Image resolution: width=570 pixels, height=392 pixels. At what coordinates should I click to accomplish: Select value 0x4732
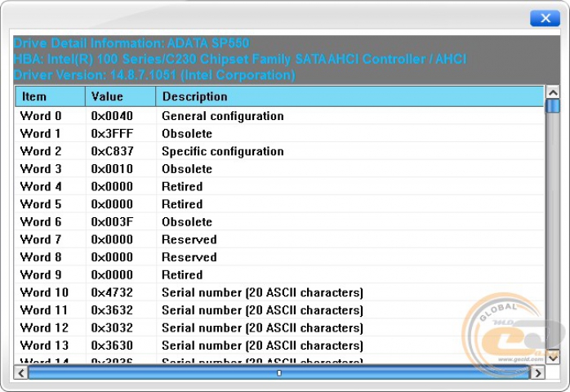click(x=112, y=292)
